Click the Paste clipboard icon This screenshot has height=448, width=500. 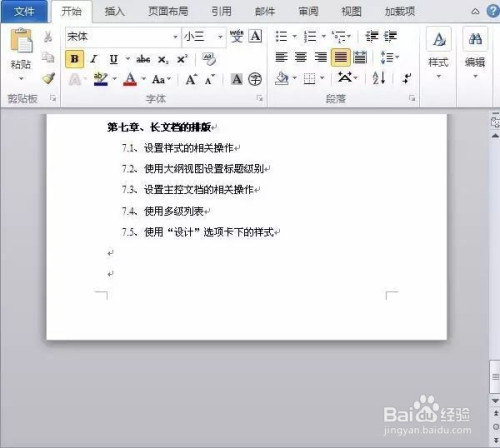[x=21, y=41]
